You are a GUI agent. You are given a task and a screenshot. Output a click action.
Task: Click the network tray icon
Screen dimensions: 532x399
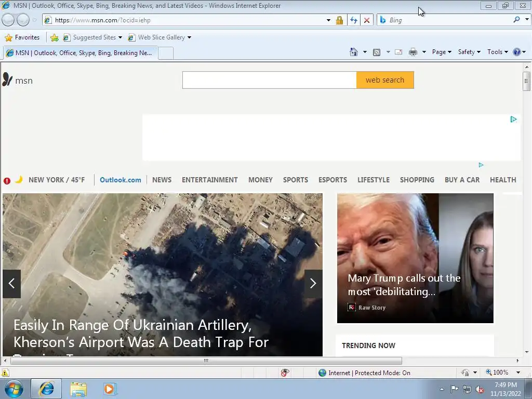(467, 389)
